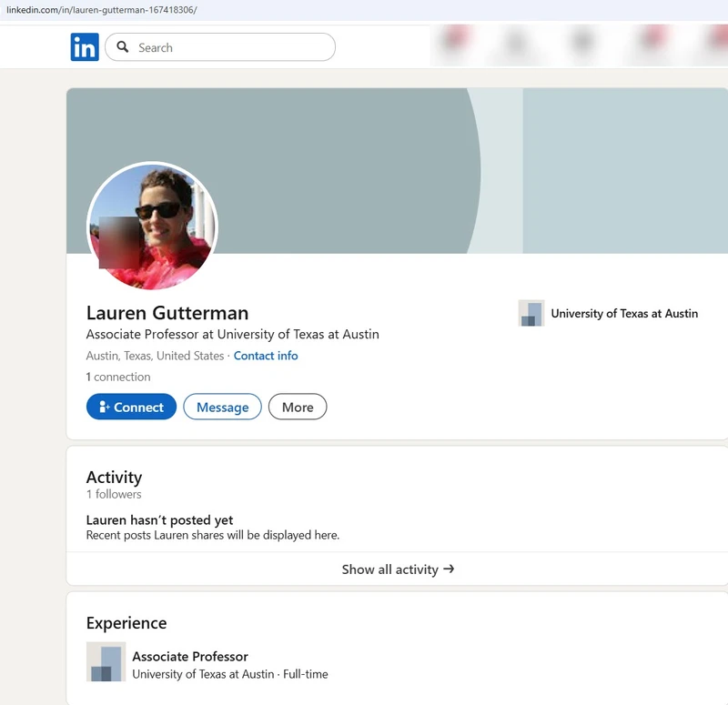
Task: Click the Connect button
Action: (x=131, y=407)
